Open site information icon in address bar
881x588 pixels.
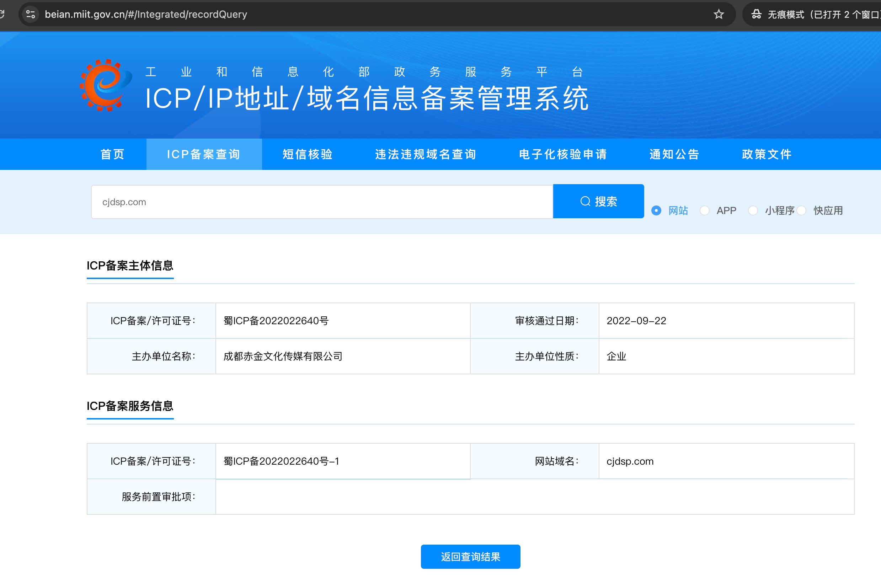coord(30,14)
